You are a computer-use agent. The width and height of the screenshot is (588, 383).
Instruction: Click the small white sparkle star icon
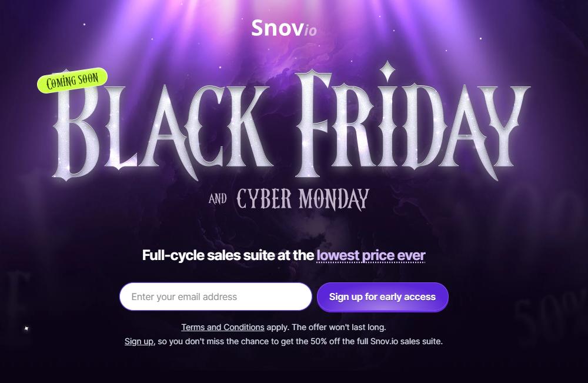coord(26,328)
